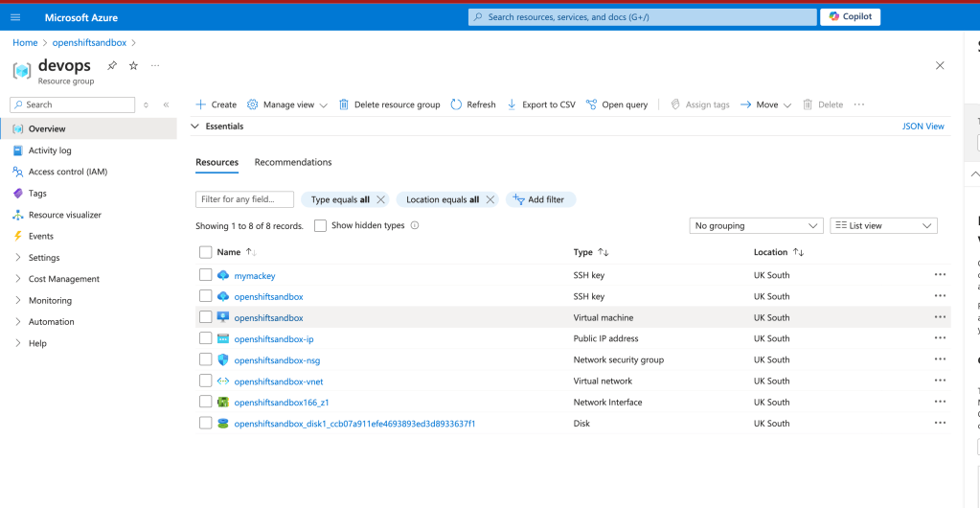Click the search resources, services, docs field
Screen dimensions: 980x508
click(643, 17)
